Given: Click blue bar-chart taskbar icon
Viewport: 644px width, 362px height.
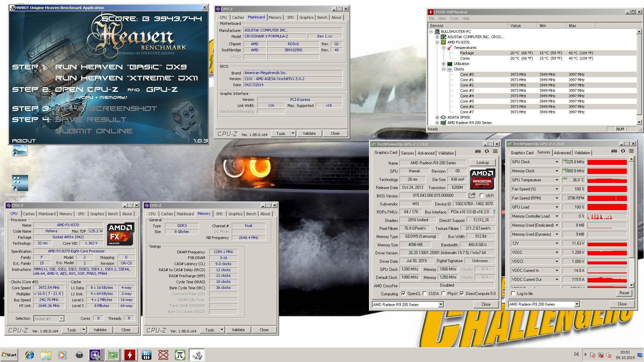Looking at the screenshot, I should [147, 355].
